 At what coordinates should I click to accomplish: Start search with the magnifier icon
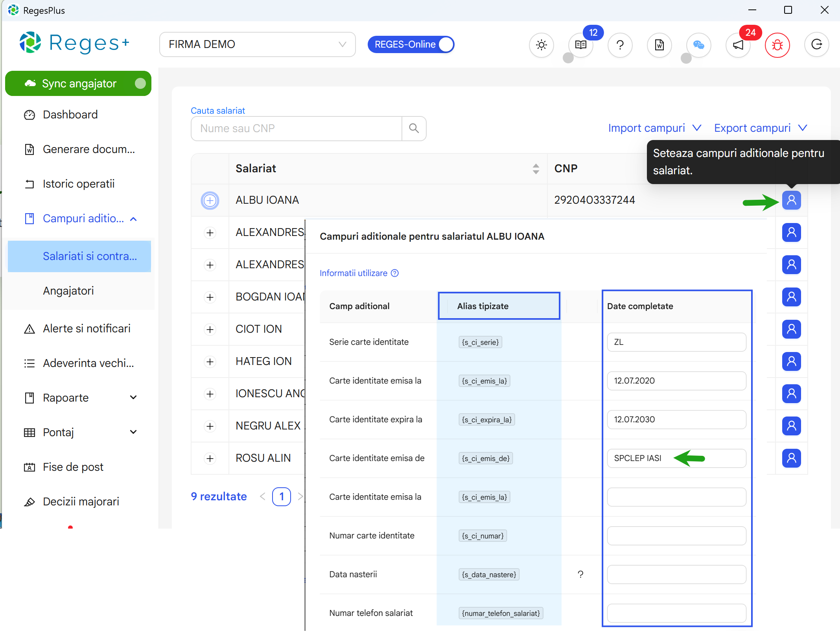(x=414, y=128)
